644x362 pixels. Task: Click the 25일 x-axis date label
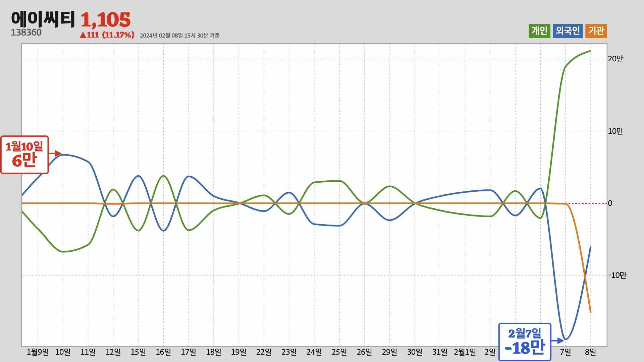339,352
